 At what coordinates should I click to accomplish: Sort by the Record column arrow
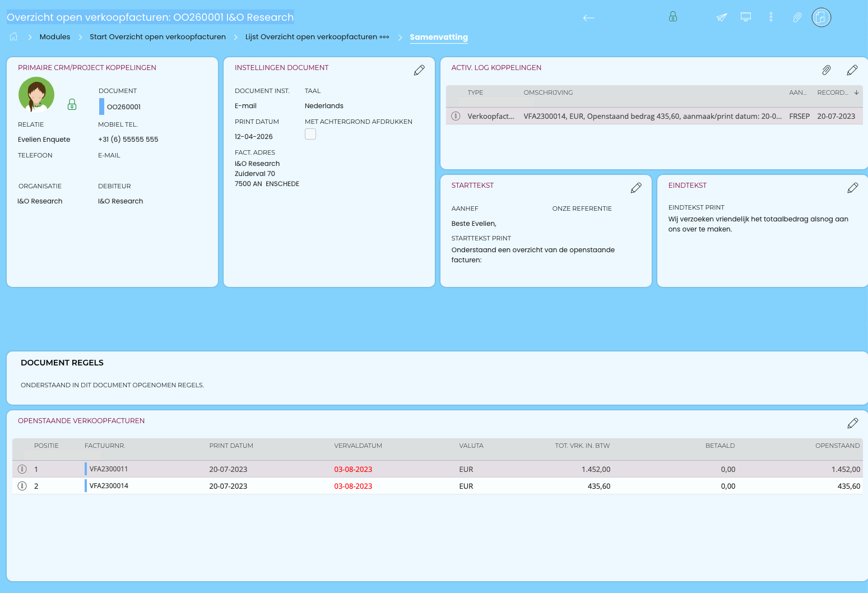point(856,92)
